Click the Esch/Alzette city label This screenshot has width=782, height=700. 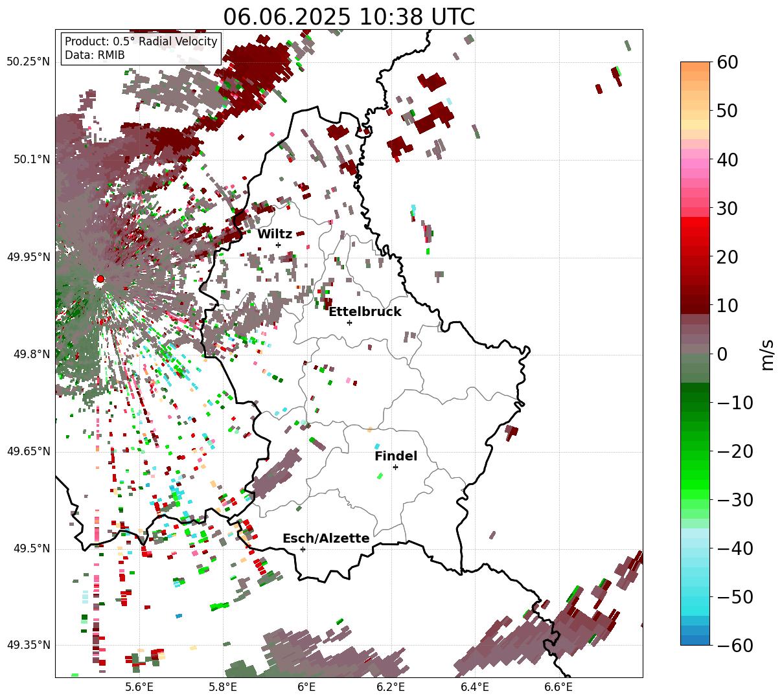[326, 539]
